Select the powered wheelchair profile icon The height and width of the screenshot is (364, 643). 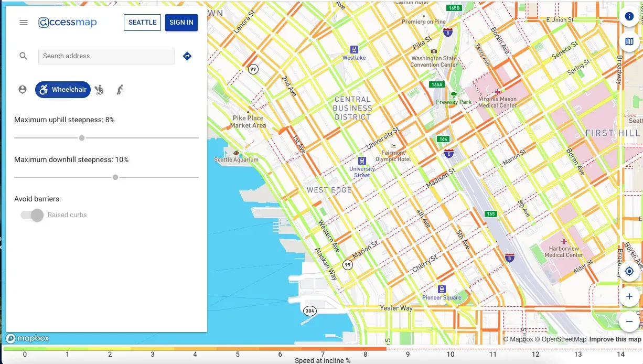pos(99,90)
